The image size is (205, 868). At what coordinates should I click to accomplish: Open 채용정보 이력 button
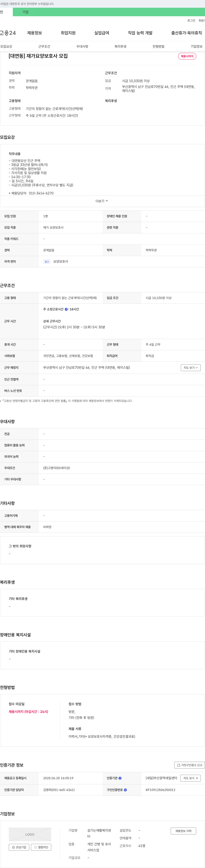coord(183,831)
